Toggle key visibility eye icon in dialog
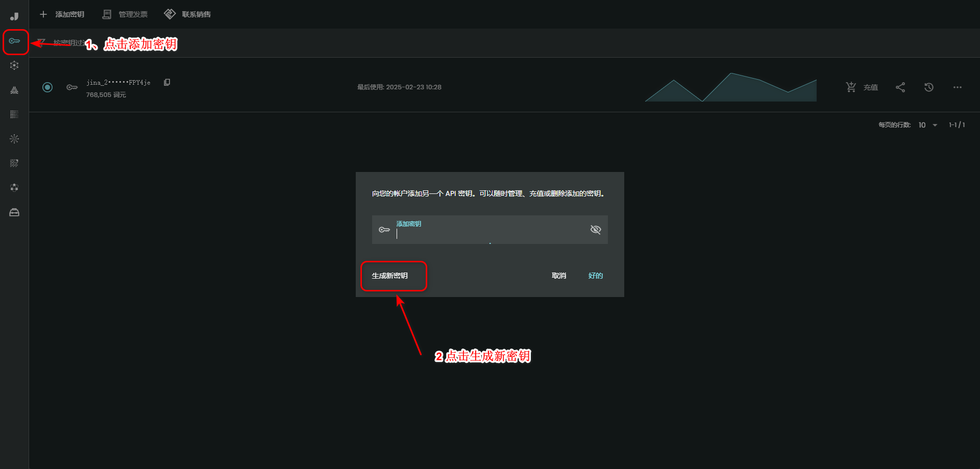The height and width of the screenshot is (469, 980). pos(595,230)
